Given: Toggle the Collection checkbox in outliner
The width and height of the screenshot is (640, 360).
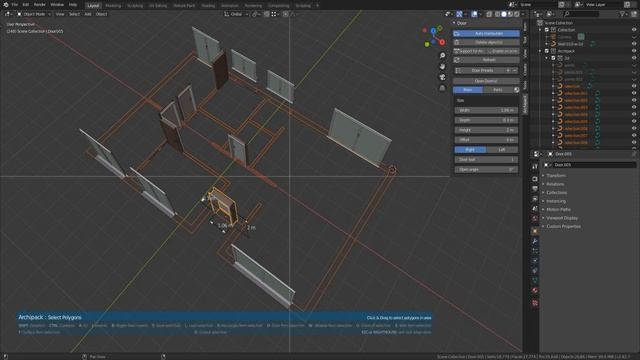Looking at the screenshot, I should (547, 30).
